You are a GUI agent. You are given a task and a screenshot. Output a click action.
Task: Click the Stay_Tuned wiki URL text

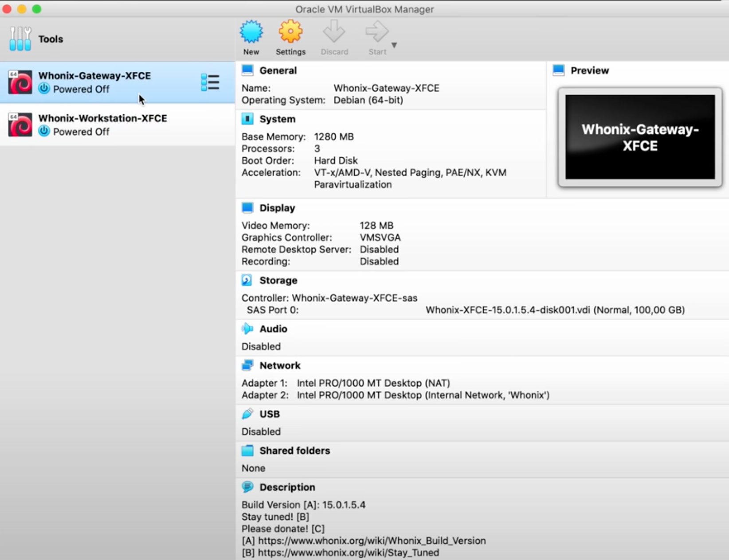(x=349, y=553)
